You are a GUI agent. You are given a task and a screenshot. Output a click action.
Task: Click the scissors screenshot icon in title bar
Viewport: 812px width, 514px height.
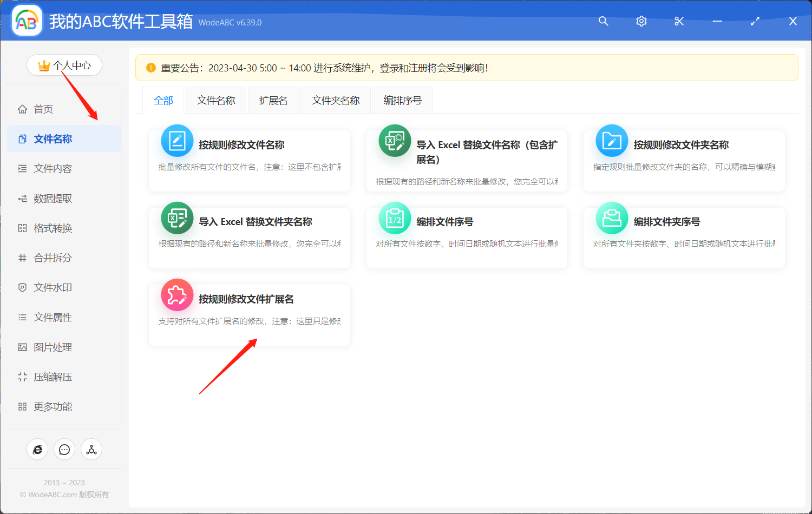pos(679,21)
